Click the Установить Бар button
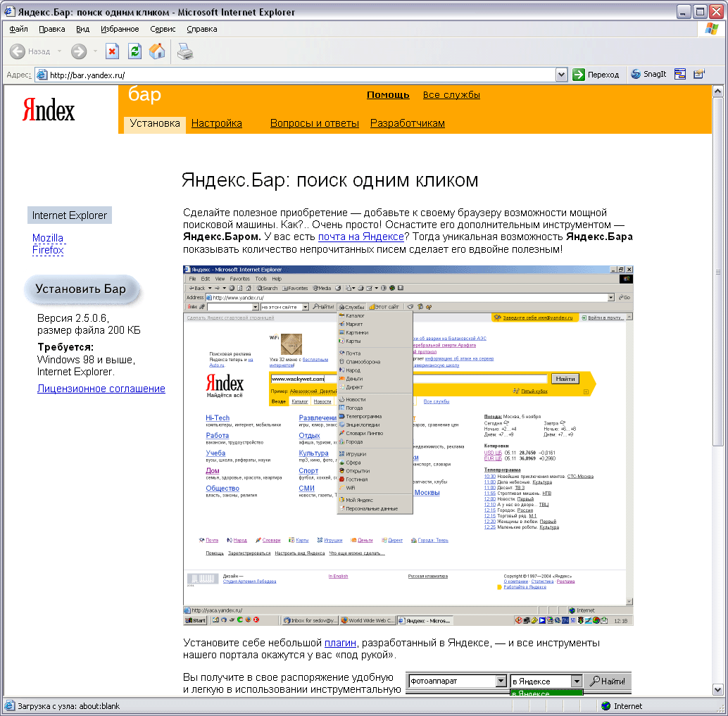The height and width of the screenshot is (716, 728). [x=81, y=289]
